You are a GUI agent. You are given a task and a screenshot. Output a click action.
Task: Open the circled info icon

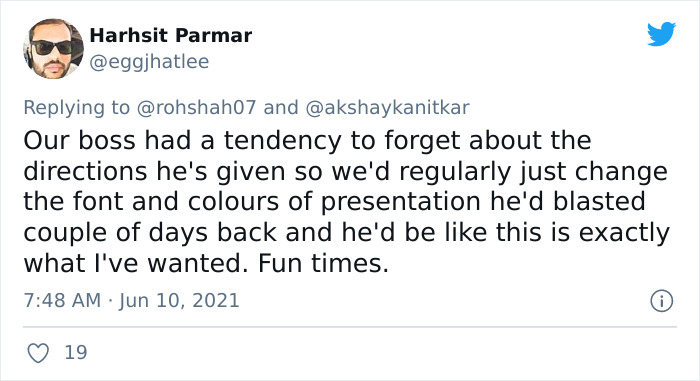coord(661,301)
